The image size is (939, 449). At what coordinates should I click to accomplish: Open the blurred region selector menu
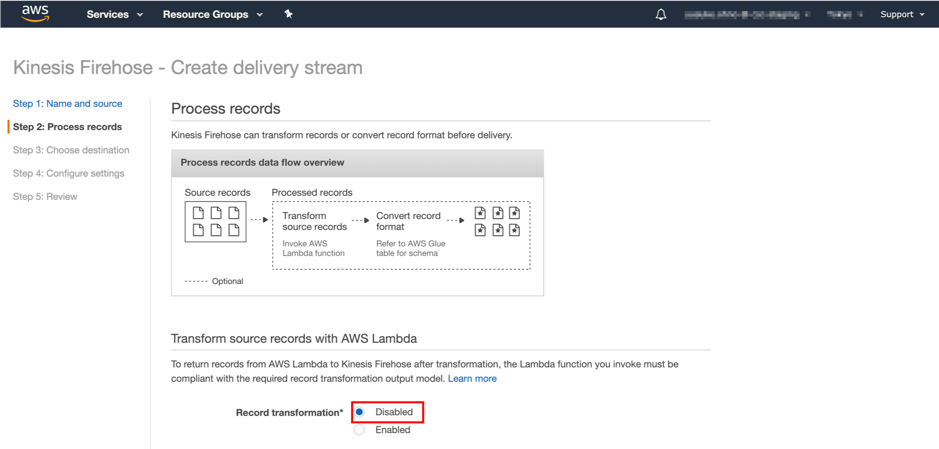(x=845, y=14)
